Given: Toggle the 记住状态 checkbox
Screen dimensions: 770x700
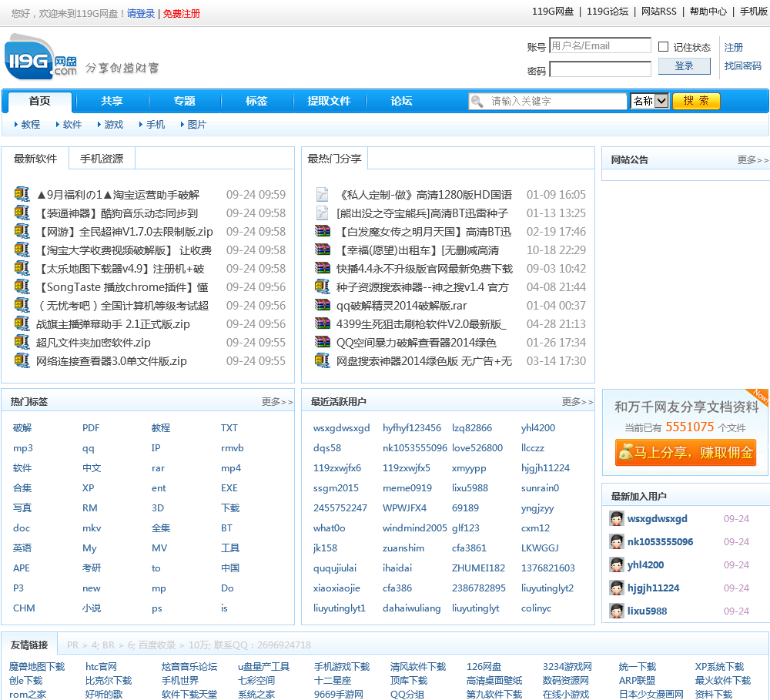Looking at the screenshot, I should point(663,47).
